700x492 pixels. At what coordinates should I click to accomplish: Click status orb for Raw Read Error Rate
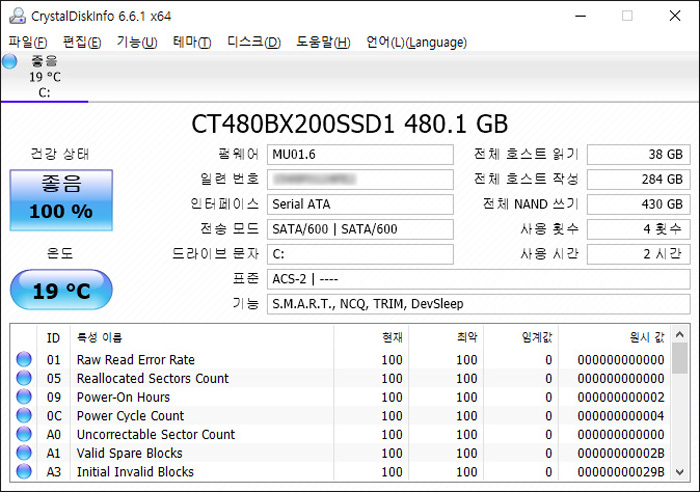tap(24, 359)
